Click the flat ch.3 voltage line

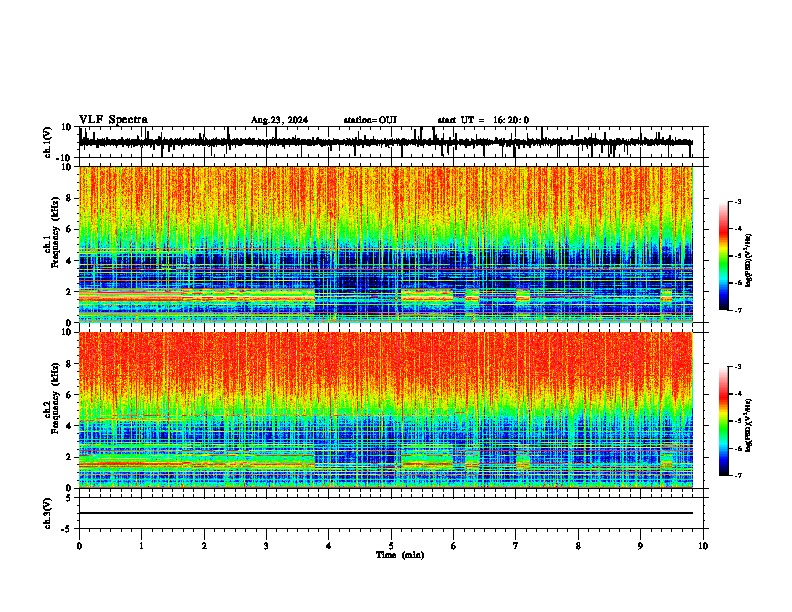tap(385, 513)
